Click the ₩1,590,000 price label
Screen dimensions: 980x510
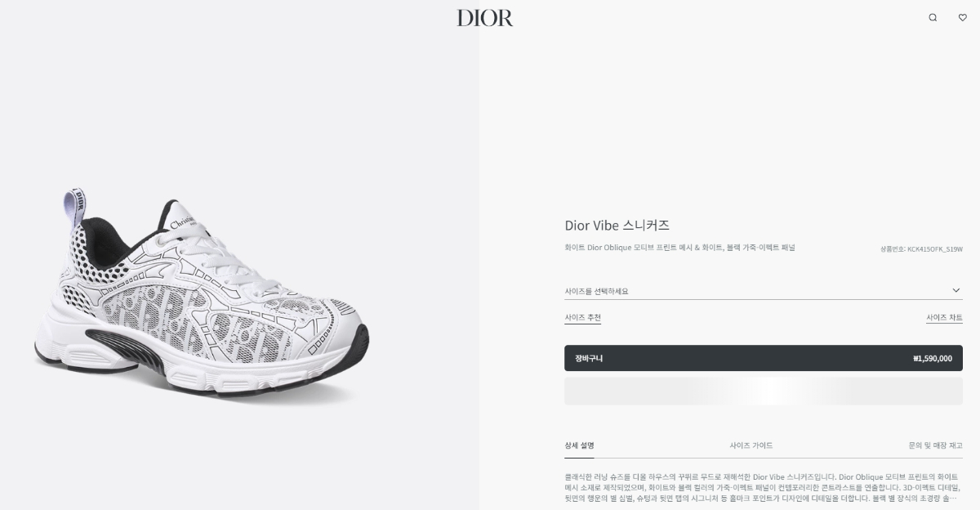point(933,358)
